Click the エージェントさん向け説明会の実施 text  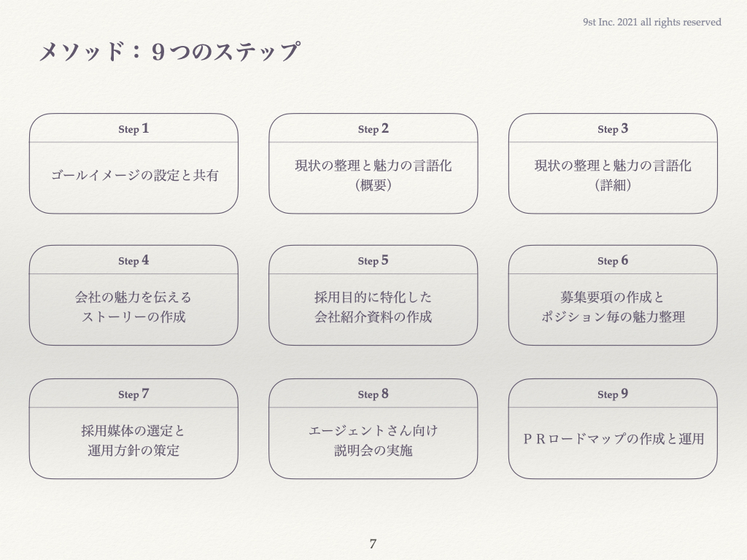point(373,440)
